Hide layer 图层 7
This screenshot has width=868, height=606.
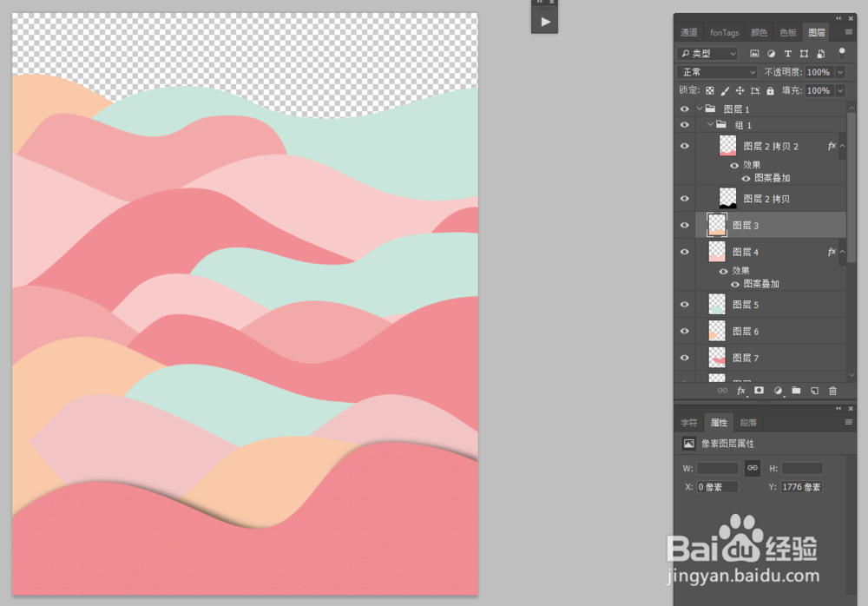[x=685, y=358]
